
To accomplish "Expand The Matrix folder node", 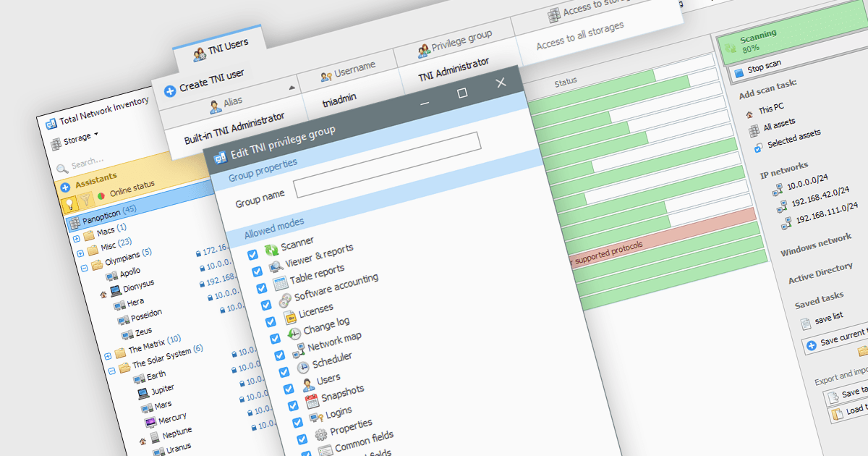I will (108, 355).
